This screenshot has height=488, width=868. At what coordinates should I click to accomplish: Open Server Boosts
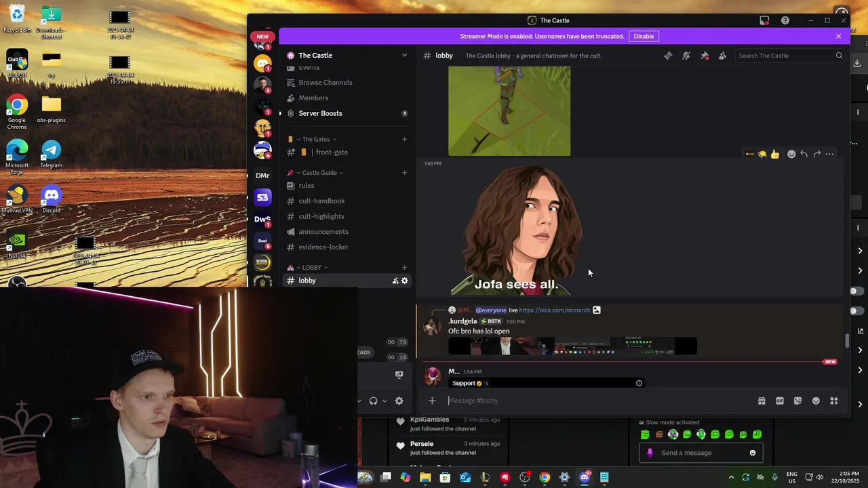click(x=320, y=113)
